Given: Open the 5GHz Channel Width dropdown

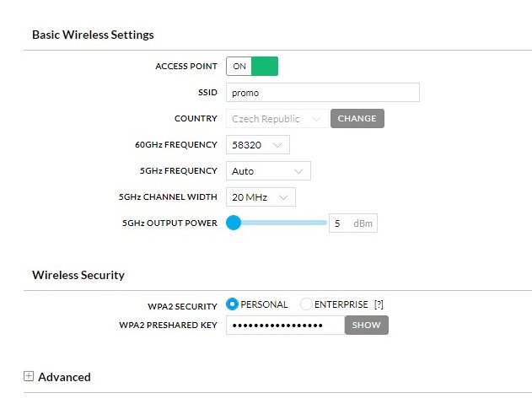Looking at the screenshot, I should point(261,196).
